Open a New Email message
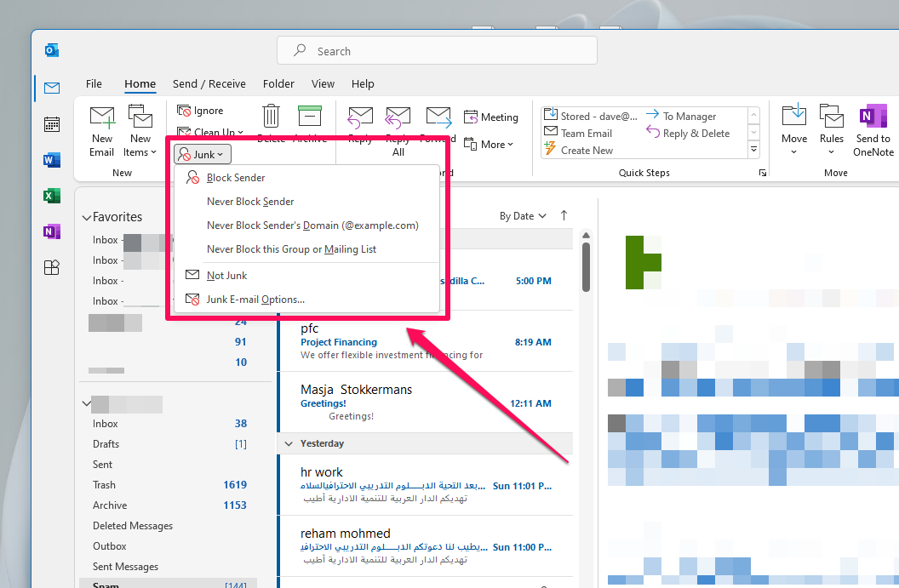Viewport: 899px width, 588px height. click(101, 128)
